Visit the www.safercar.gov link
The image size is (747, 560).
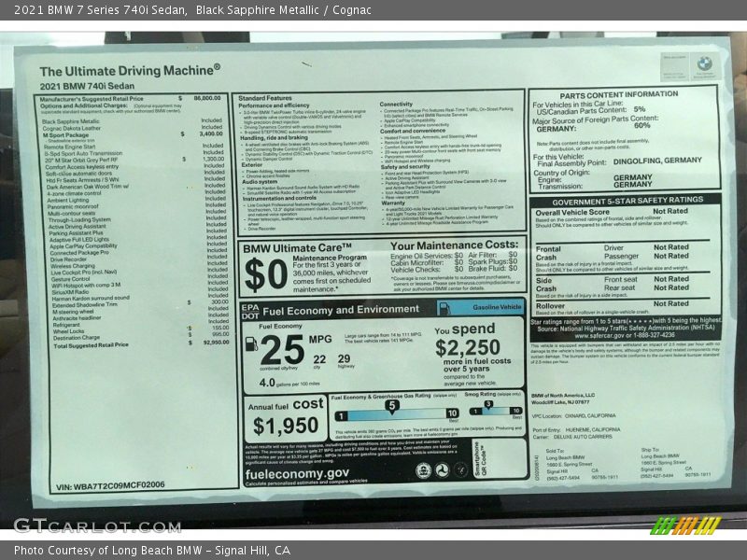click(599, 336)
